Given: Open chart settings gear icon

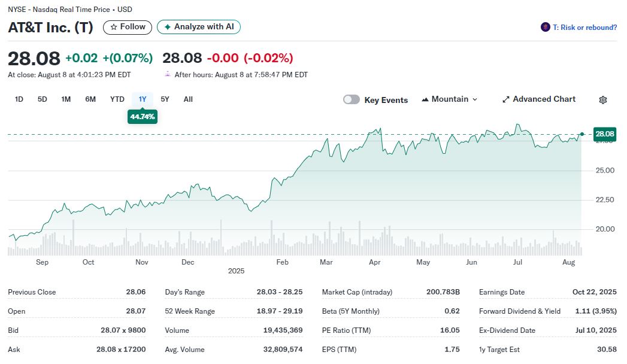Looking at the screenshot, I should click(603, 100).
